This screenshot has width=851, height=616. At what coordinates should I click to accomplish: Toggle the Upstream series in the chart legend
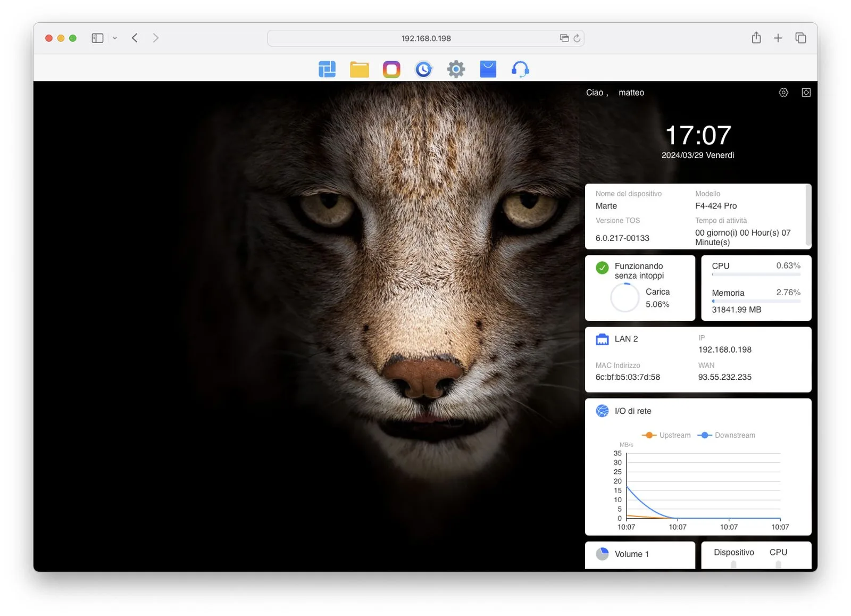click(666, 435)
